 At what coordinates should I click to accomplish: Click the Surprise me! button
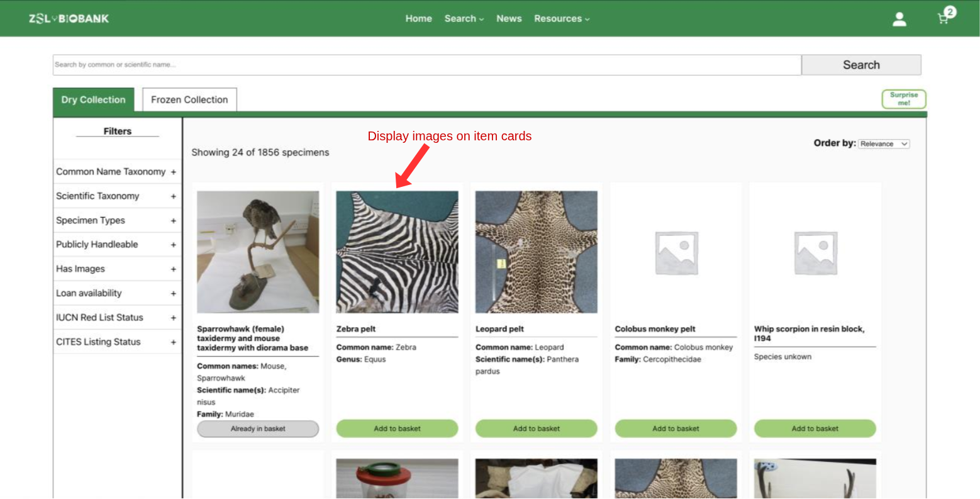(904, 99)
